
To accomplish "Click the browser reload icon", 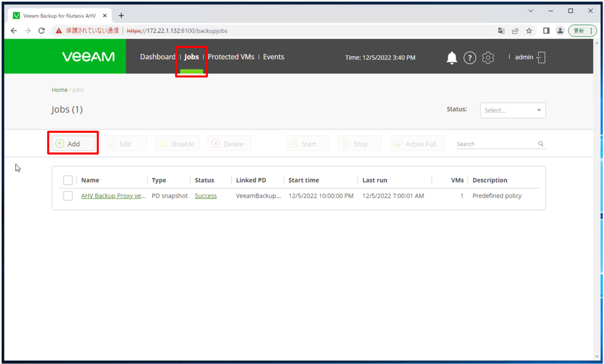I will pos(42,31).
